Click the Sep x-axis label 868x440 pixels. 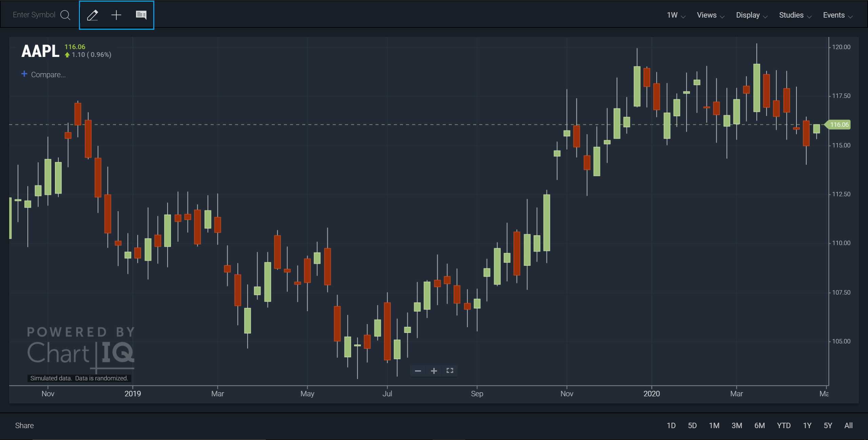(x=477, y=394)
